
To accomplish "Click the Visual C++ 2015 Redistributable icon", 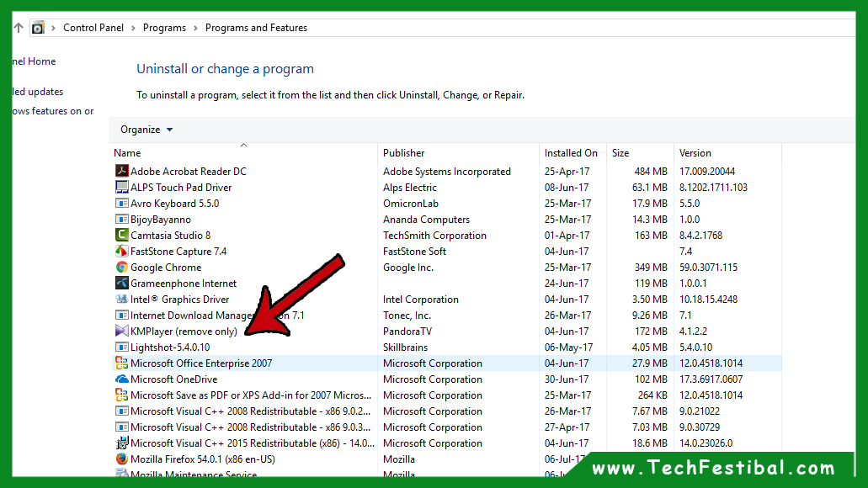I will tap(122, 443).
